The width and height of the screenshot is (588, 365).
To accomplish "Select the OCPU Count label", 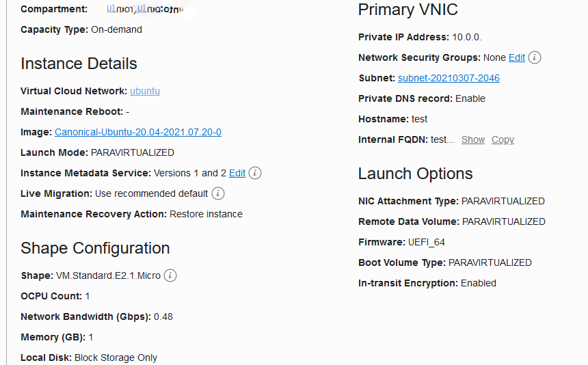I will tap(51, 297).
